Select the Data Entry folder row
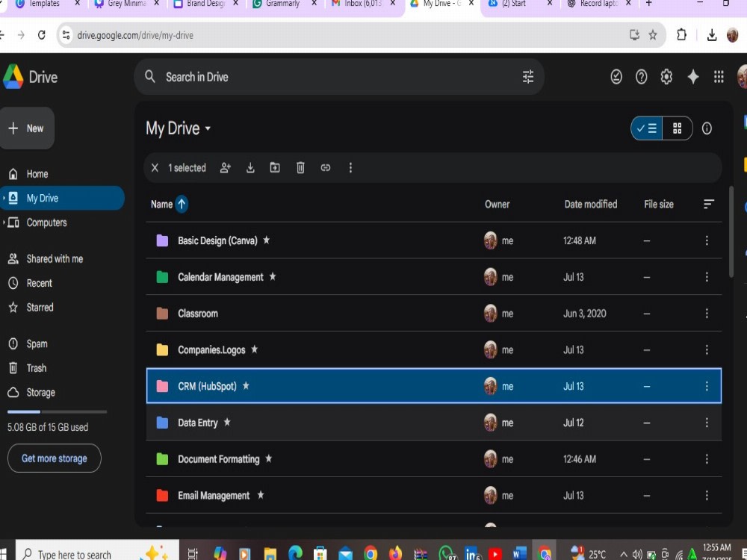The image size is (747, 560). pos(433,423)
